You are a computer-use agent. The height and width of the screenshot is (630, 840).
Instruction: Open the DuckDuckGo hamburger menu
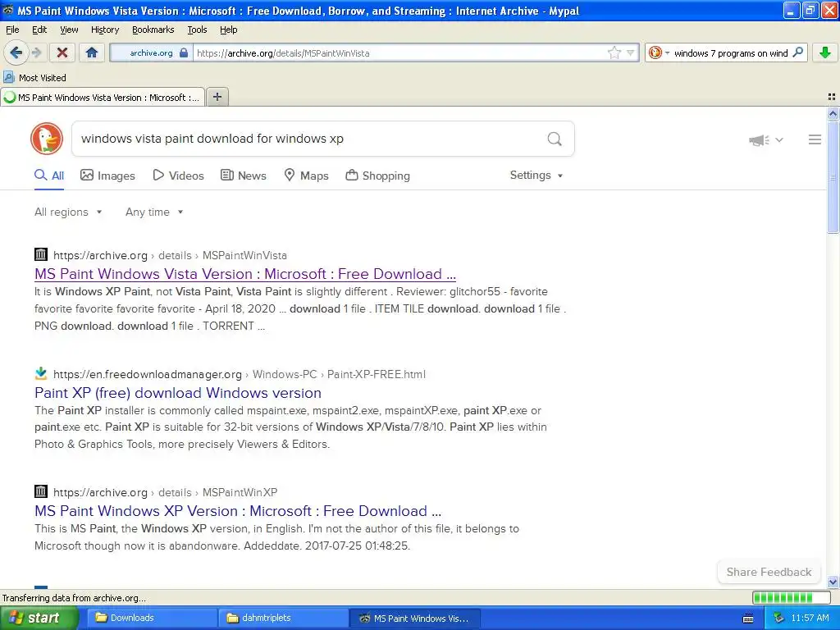[815, 139]
